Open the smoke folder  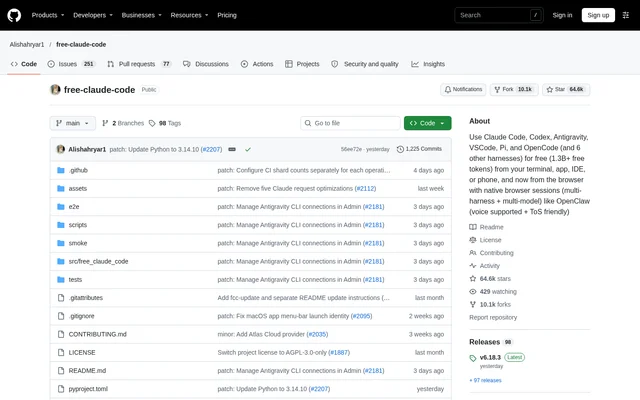pos(78,243)
